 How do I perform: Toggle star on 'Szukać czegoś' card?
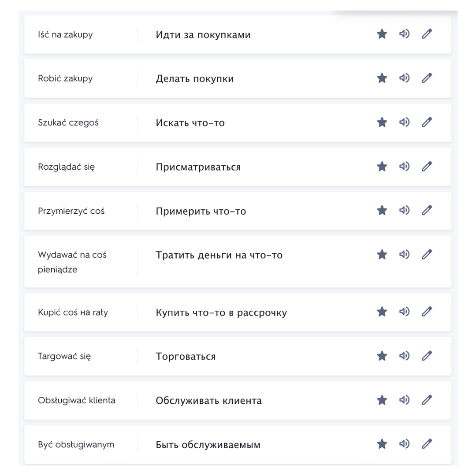(382, 123)
